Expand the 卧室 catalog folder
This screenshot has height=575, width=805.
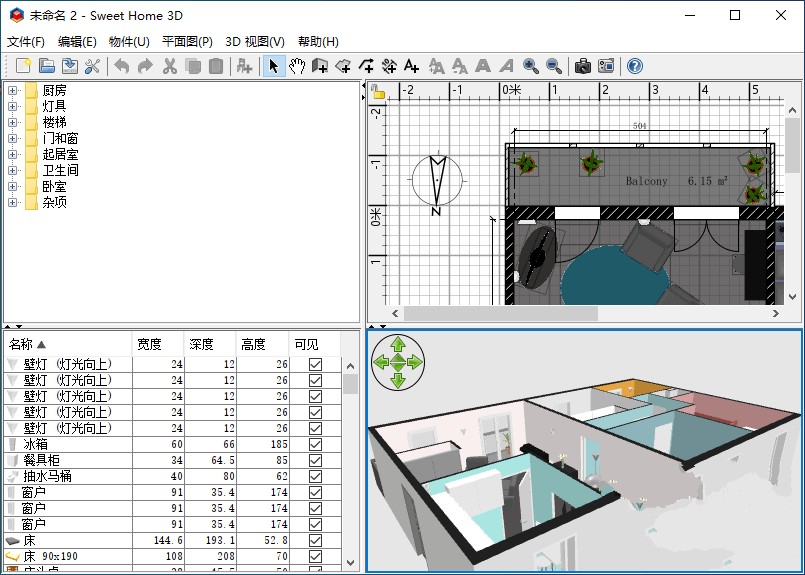coord(12,186)
